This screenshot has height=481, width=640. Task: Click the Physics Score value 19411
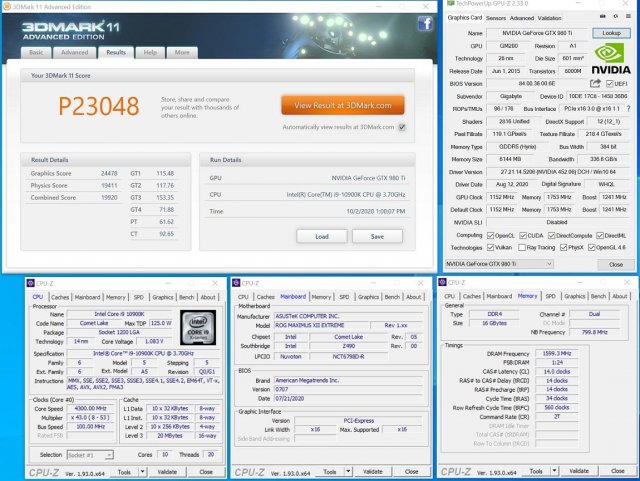(109, 185)
